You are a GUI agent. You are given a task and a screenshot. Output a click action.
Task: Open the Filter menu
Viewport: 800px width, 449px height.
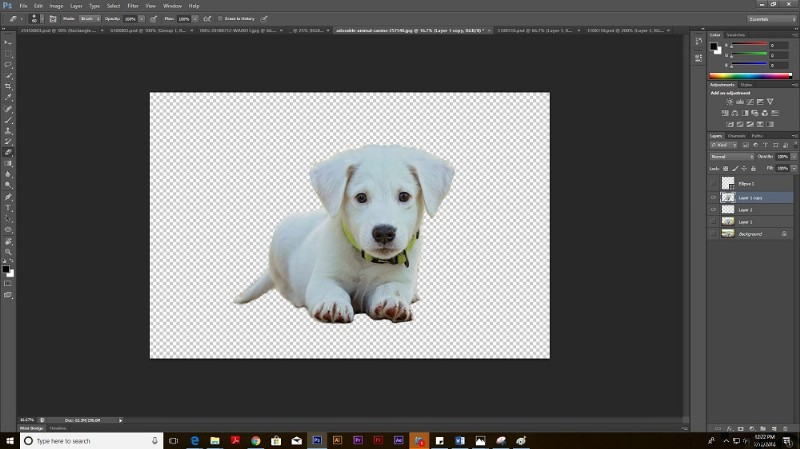(133, 6)
